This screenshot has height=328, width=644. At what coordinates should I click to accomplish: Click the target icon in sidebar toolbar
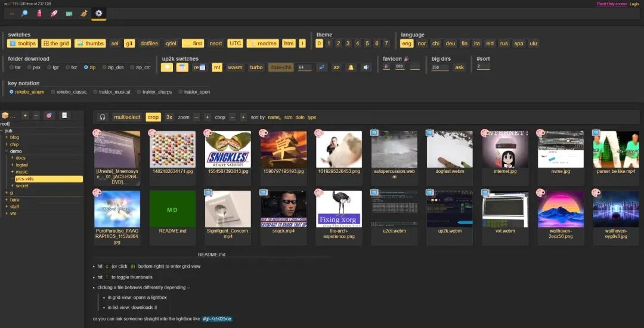click(49, 116)
